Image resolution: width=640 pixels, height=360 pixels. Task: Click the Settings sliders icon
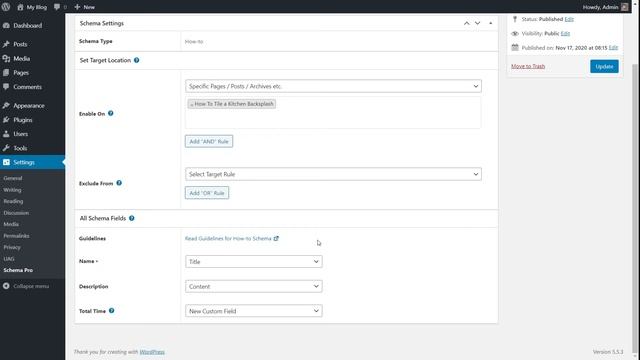(x=6, y=162)
